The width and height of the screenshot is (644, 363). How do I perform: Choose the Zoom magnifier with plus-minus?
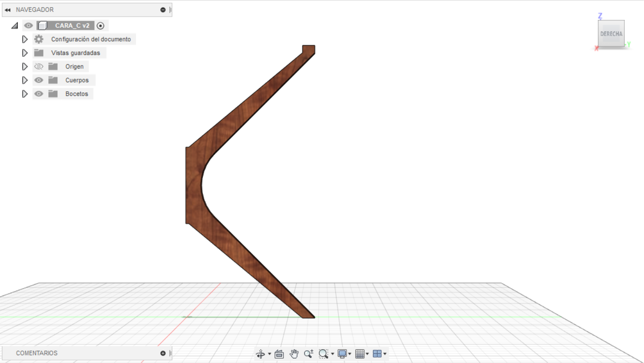[x=309, y=353]
